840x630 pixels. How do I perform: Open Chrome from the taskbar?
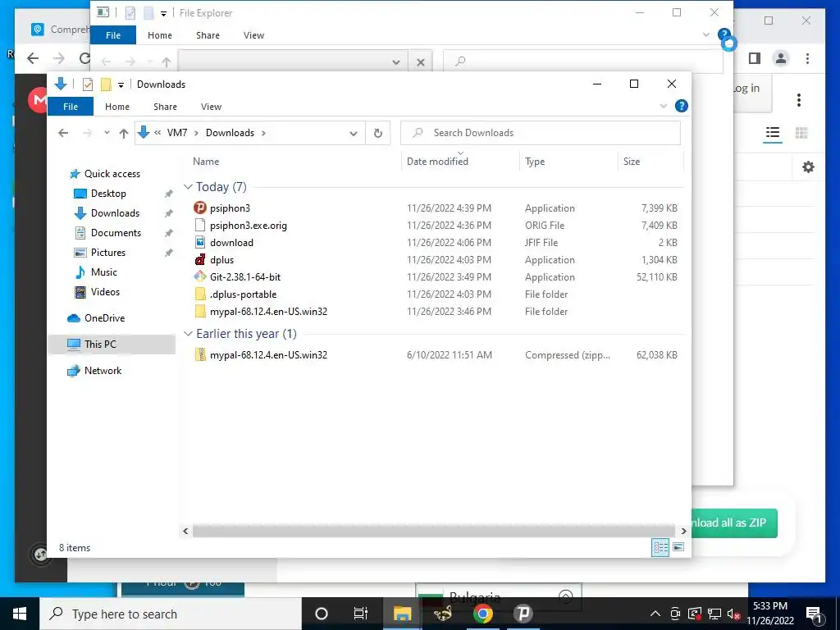click(482, 614)
